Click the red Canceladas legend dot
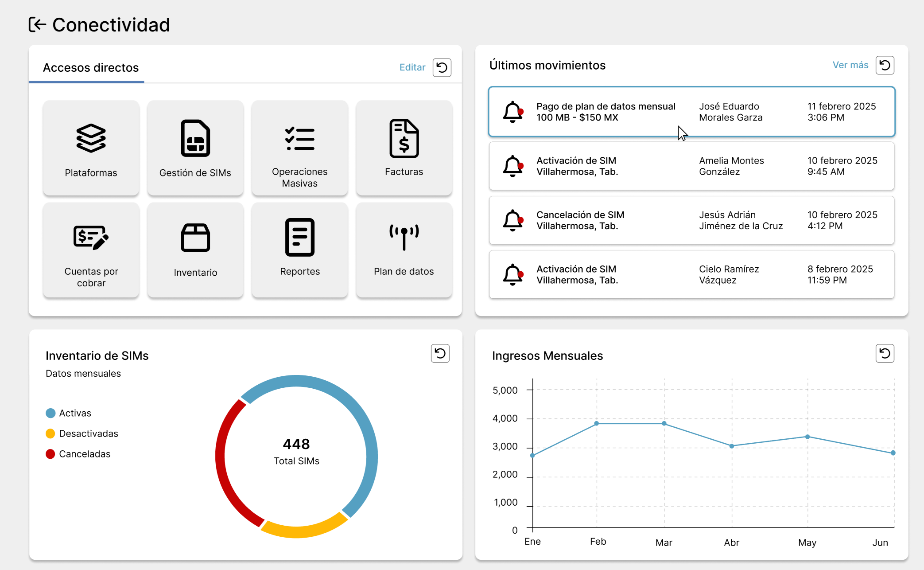The height and width of the screenshot is (570, 924). point(50,454)
